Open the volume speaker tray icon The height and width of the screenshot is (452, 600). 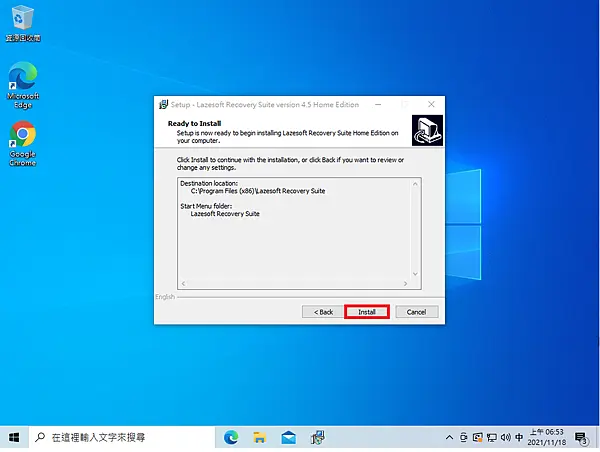point(505,437)
